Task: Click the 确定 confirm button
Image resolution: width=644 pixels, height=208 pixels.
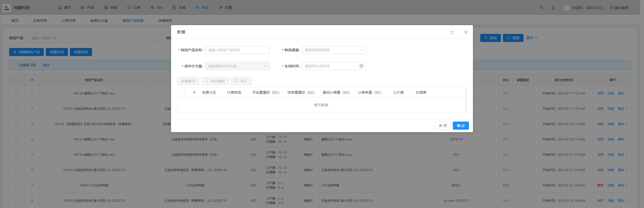Action: [x=460, y=126]
